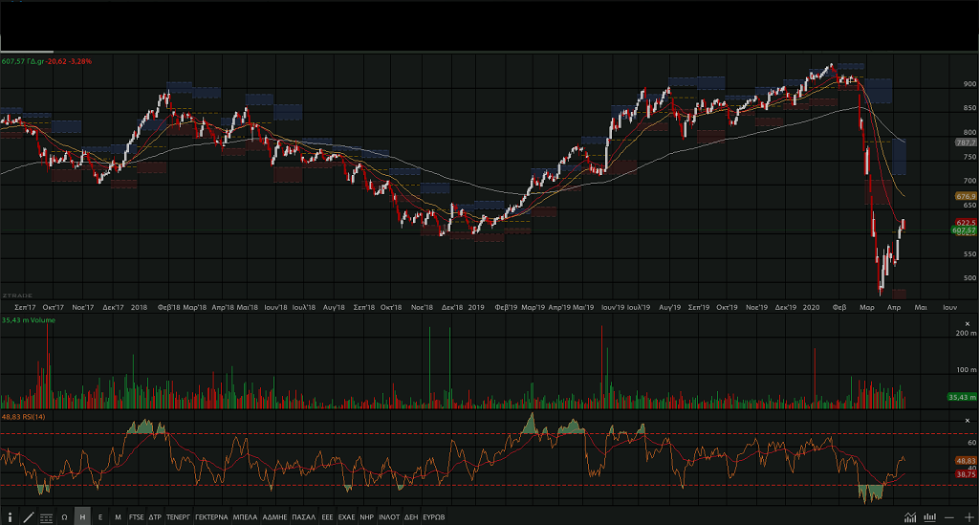Switch to the Ω timeframe
This screenshot has width=980, height=525.
point(64,516)
